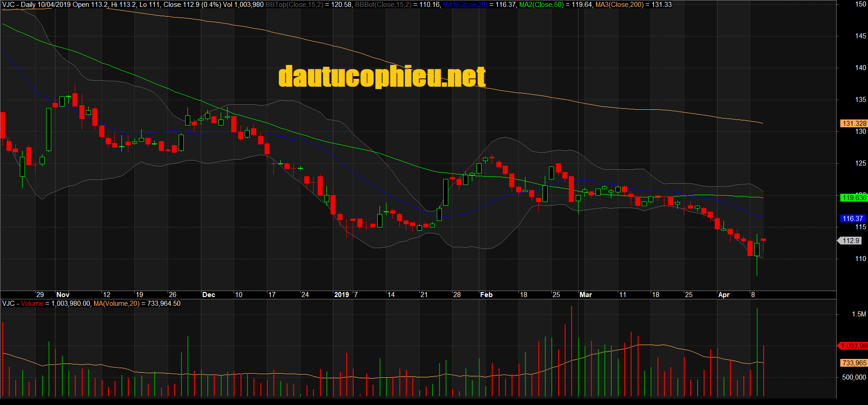This screenshot has height=405, width=868.
Task: Click the Feb month marker on date axis
Action: [x=486, y=295]
